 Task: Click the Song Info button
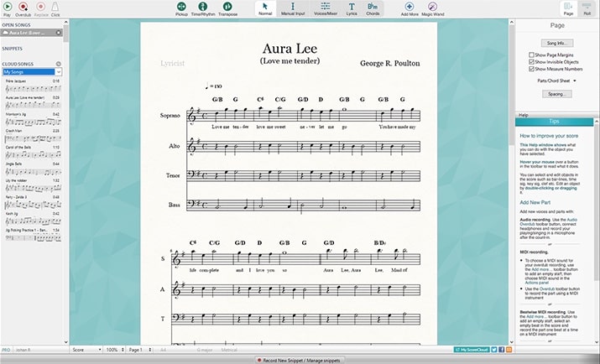555,41
